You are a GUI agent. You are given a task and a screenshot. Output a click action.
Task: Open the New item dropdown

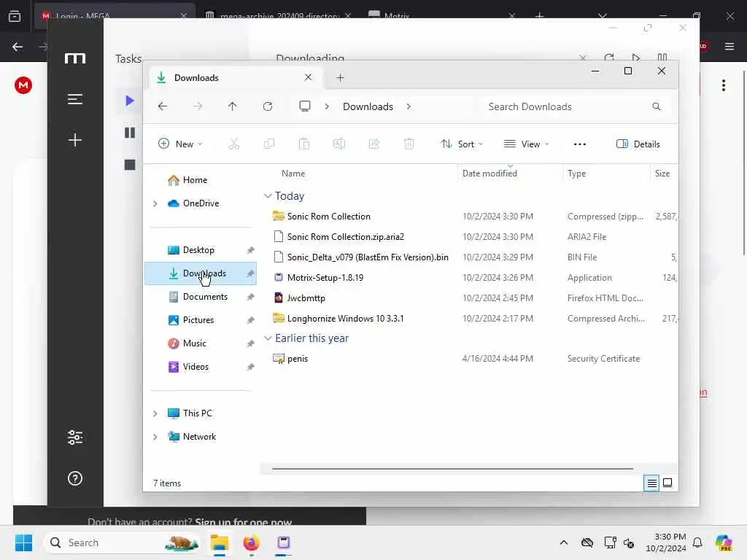click(x=180, y=144)
